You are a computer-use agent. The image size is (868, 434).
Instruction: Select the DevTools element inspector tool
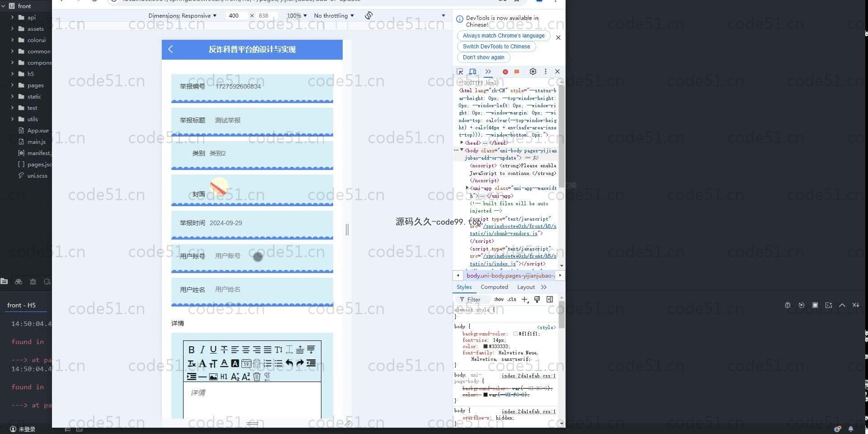(460, 71)
